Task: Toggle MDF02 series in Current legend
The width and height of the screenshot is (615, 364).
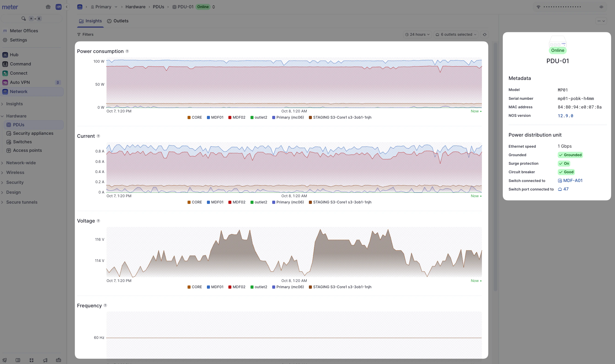Action: pyautogui.click(x=237, y=202)
